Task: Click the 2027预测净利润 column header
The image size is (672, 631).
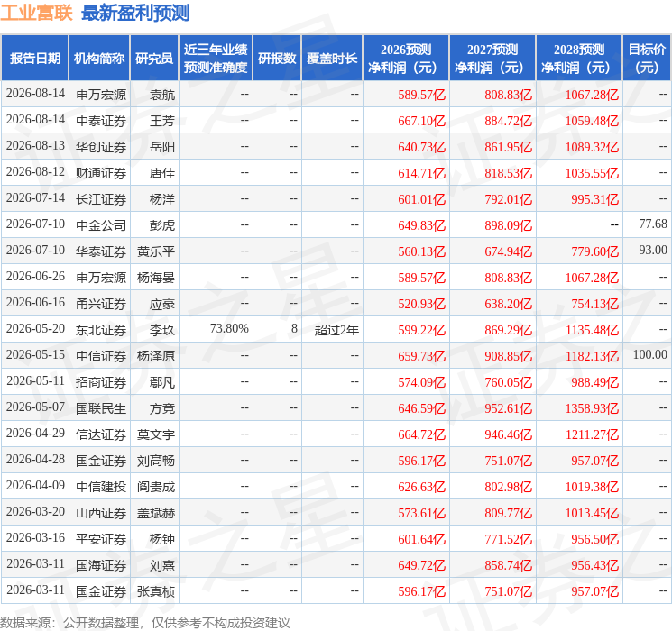Action: click(492, 59)
